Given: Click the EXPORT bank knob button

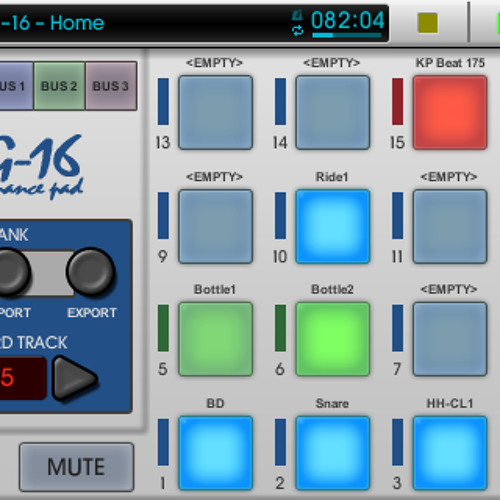Looking at the screenshot, I should pos(91,272).
